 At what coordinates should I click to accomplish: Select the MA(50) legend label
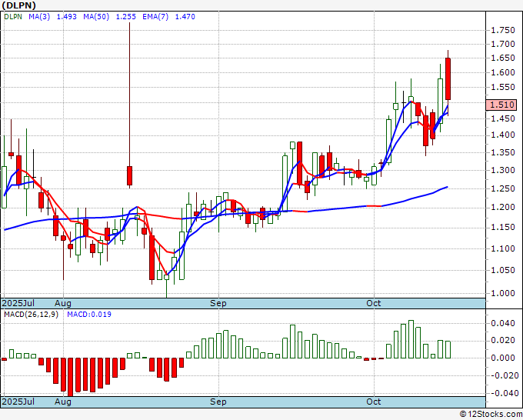point(96,17)
